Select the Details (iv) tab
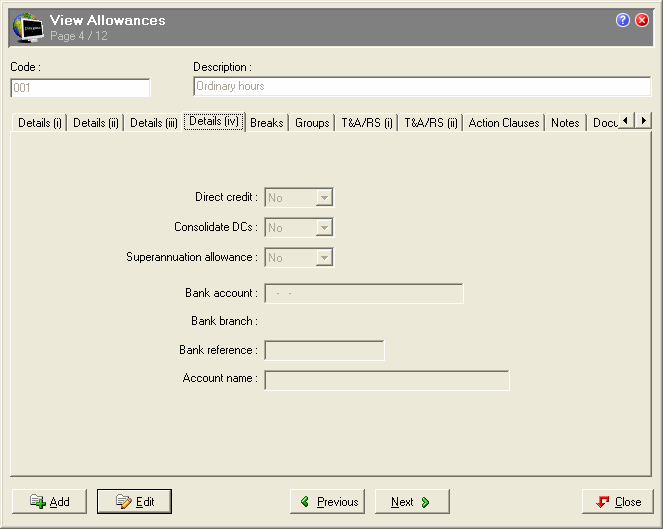 (214, 121)
